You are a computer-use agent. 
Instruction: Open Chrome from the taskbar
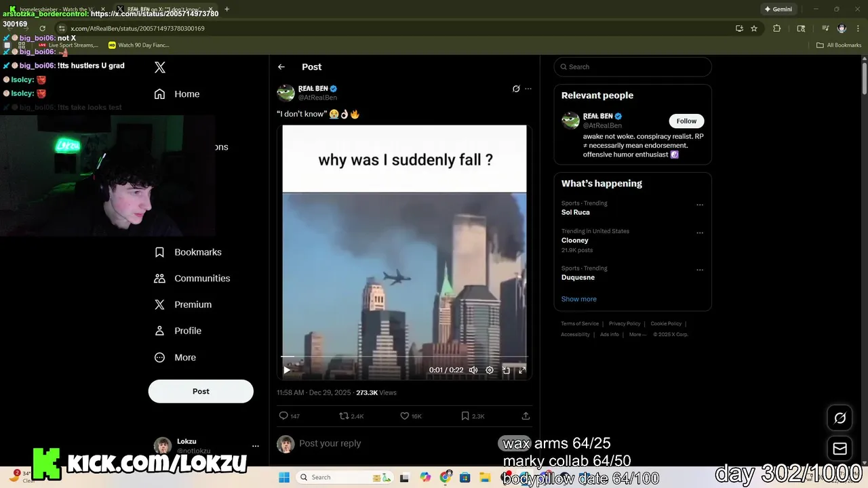tap(446, 477)
